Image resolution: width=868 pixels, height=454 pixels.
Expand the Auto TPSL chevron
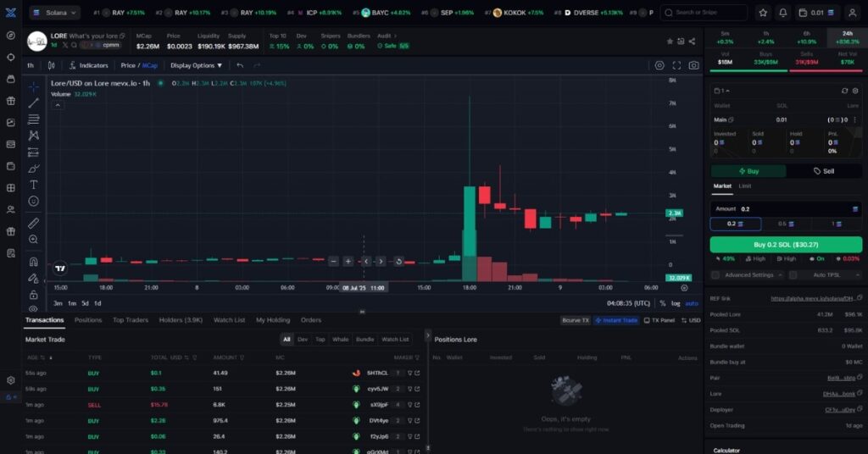tap(858, 274)
